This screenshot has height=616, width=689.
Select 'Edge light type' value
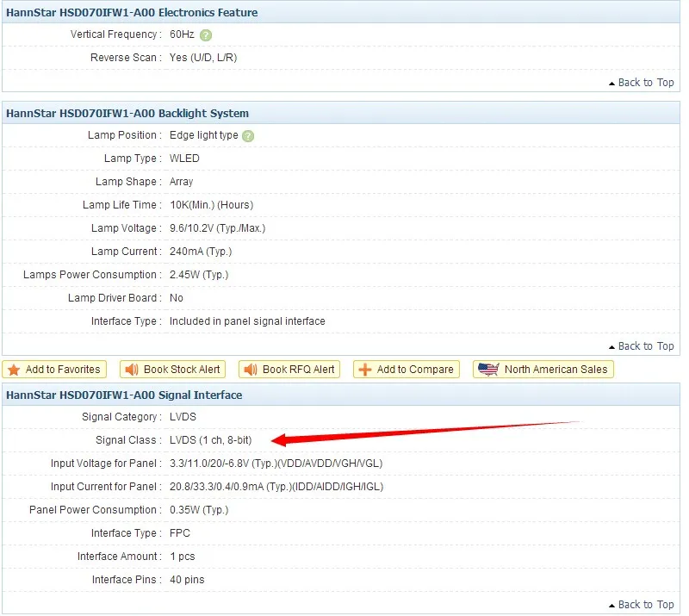pos(204,135)
